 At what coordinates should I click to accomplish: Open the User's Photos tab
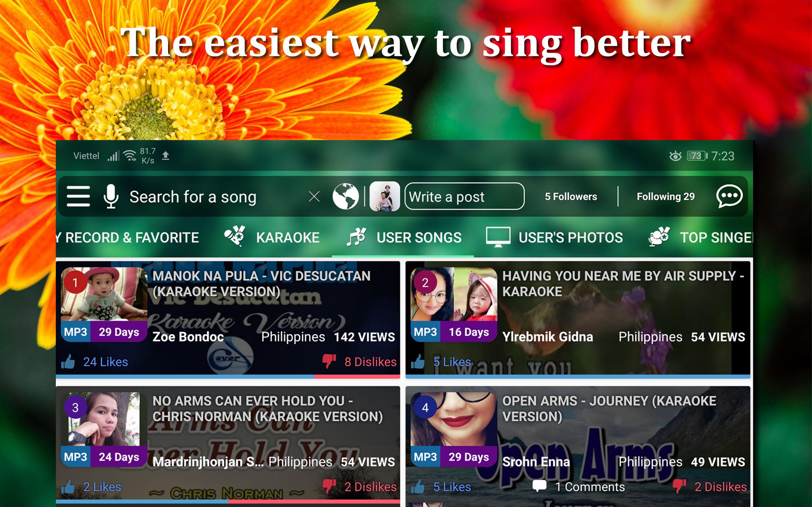click(x=554, y=237)
